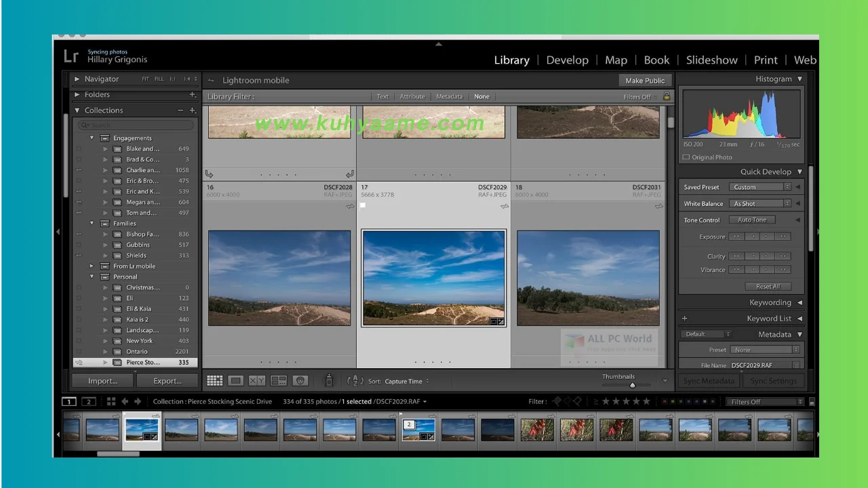Click the Lr logo identity plate
The width and height of the screenshot is (868, 488).
(x=71, y=57)
